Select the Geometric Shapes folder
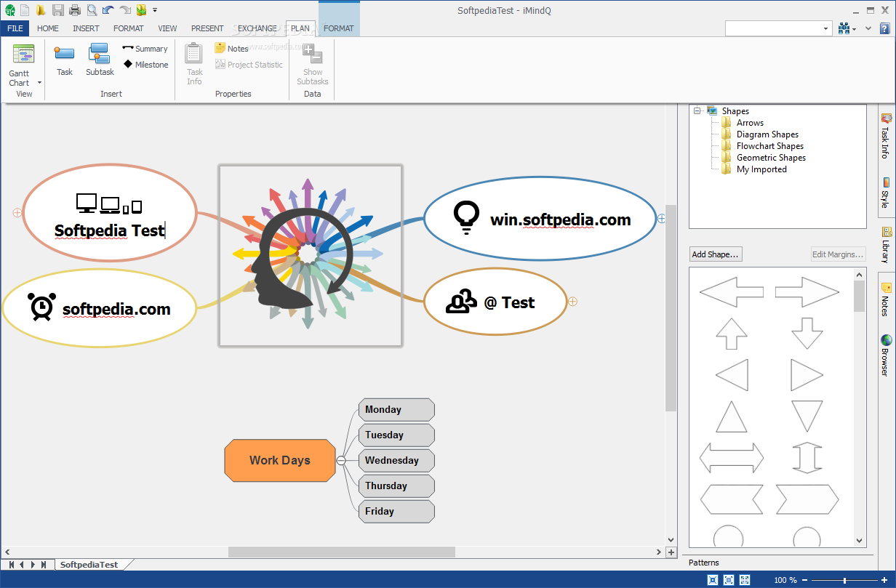This screenshot has width=896, height=588. (771, 158)
